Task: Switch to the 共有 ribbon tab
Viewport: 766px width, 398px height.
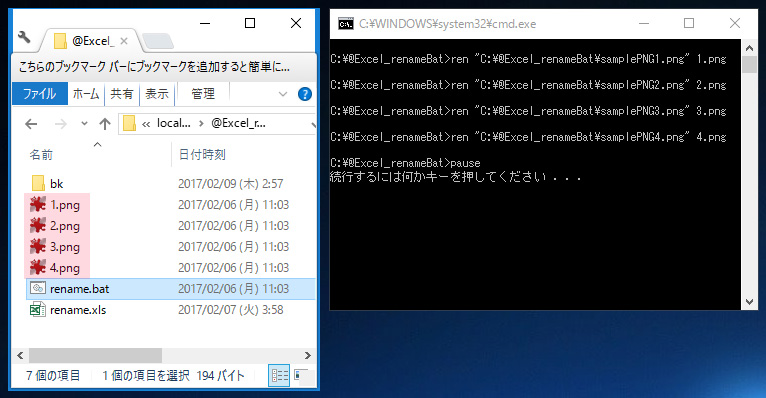Action: click(x=122, y=94)
